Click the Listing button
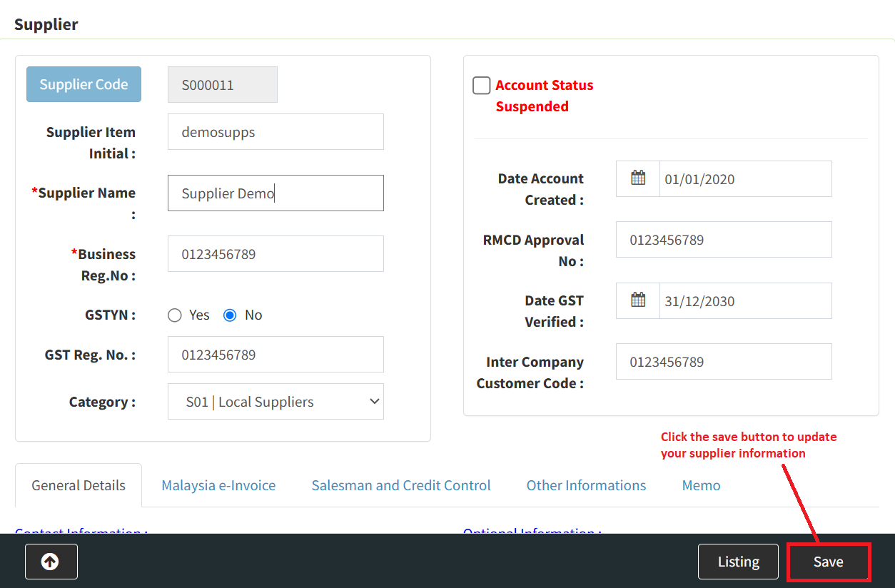This screenshot has width=895, height=588. [738, 562]
